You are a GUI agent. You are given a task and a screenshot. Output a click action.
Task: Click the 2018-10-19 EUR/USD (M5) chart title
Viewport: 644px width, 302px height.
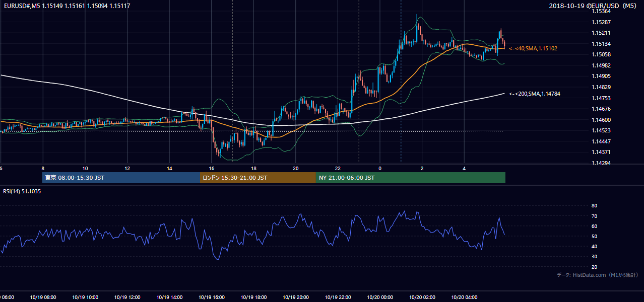593,6
